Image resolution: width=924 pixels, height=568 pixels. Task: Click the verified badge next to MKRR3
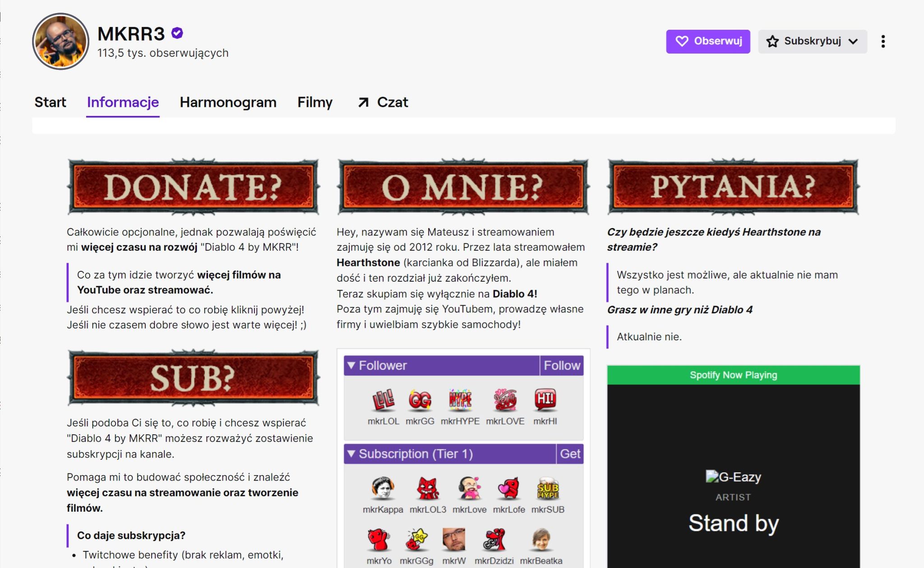click(177, 33)
